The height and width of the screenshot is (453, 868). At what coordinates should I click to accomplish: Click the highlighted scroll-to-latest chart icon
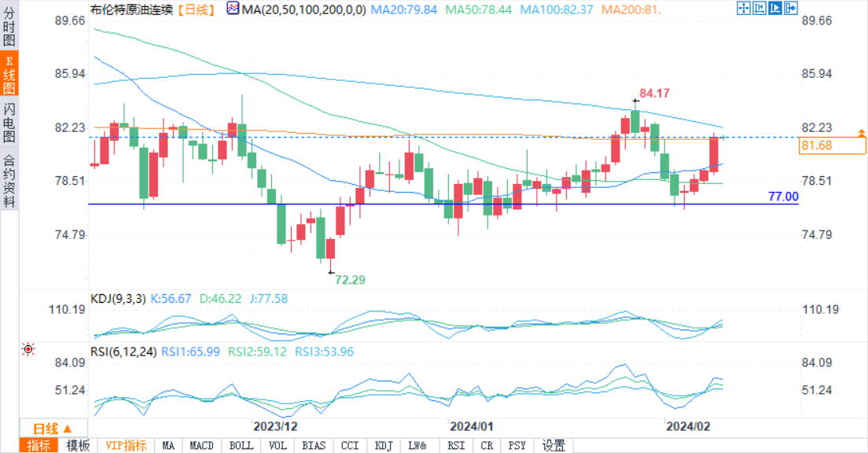[774, 9]
